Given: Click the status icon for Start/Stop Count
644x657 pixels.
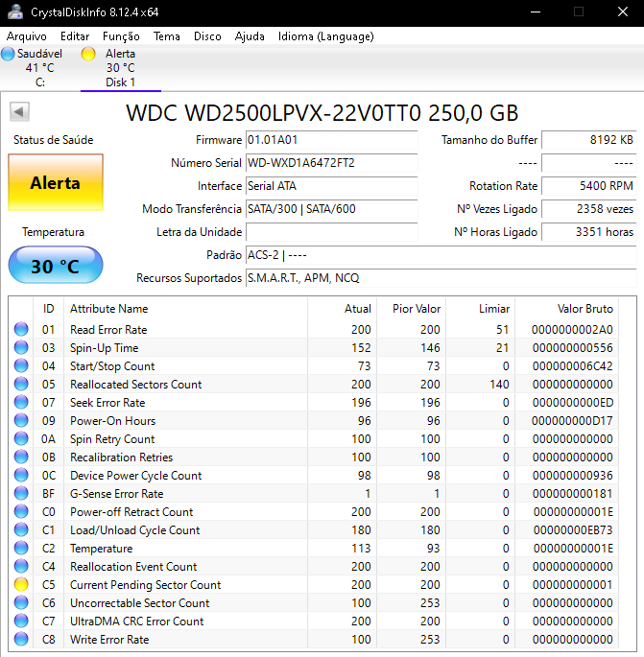Looking at the screenshot, I should [x=21, y=365].
